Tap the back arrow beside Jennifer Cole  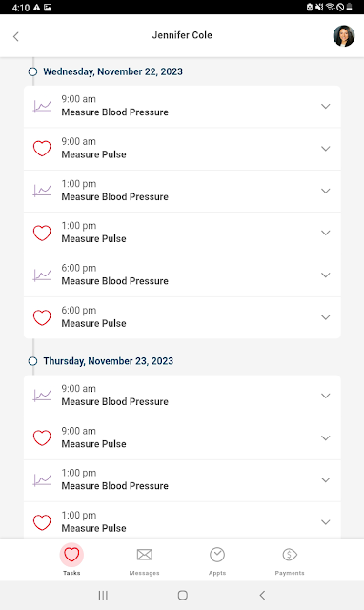click(x=16, y=36)
